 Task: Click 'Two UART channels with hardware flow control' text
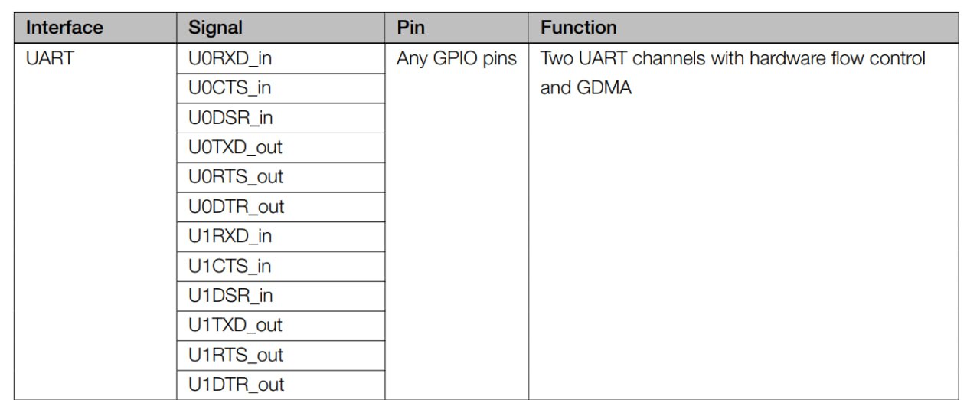[x=733, y=58]
